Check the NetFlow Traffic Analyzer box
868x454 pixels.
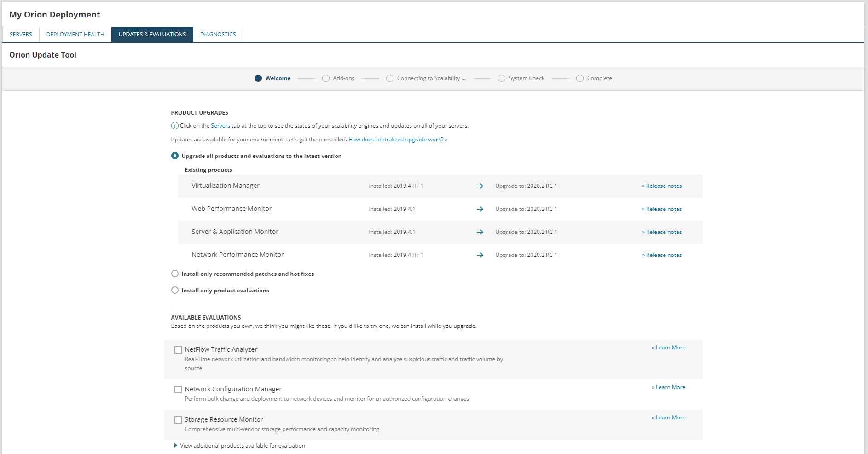178,350
